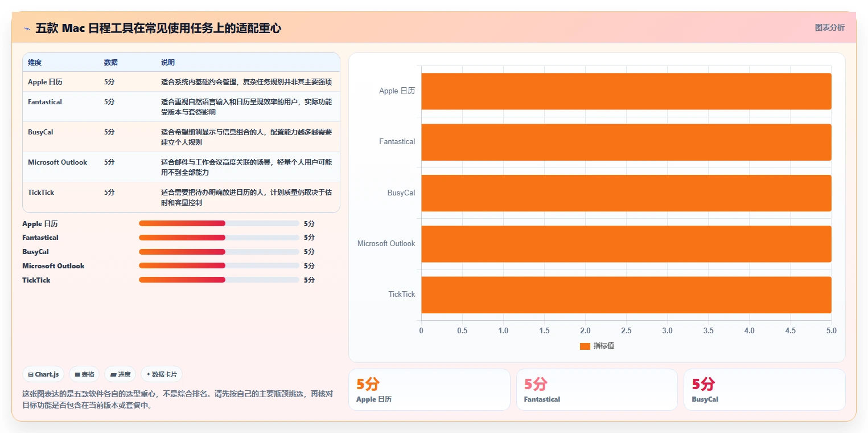The image size is (868, 433).
Task: Select Fantastical in the table's first column
Action: [45, 102]
